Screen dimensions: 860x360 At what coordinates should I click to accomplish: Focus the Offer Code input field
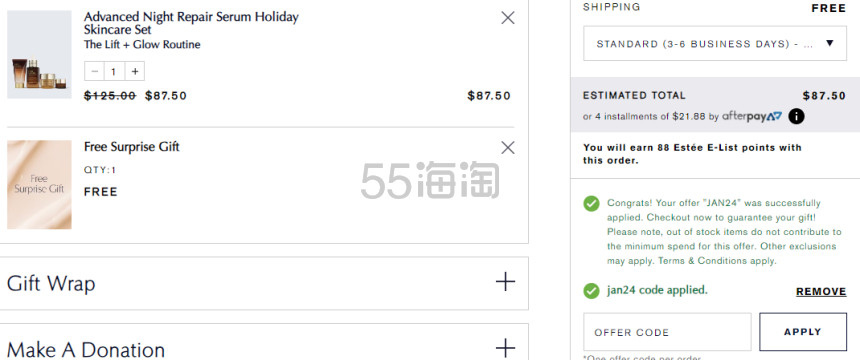667,332
